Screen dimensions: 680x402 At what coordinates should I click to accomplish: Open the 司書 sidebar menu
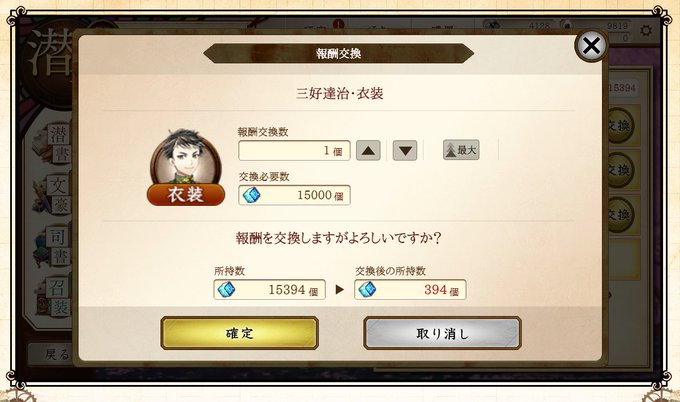click(x=52, y=245)
